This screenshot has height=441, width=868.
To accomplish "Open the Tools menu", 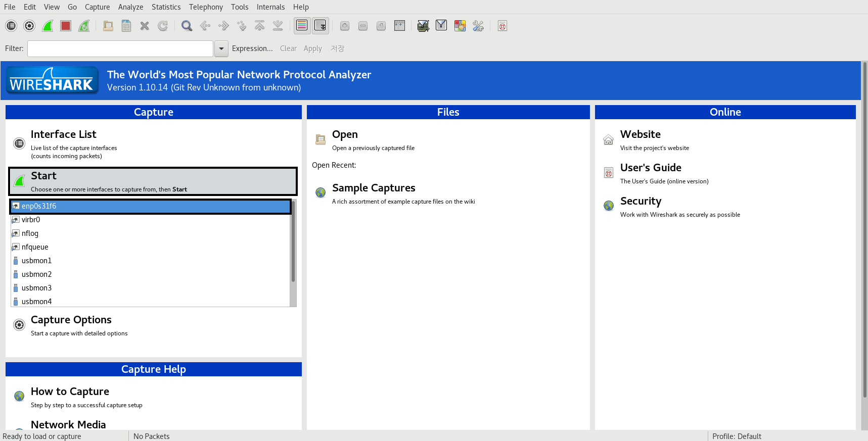I will pos(240,7).
